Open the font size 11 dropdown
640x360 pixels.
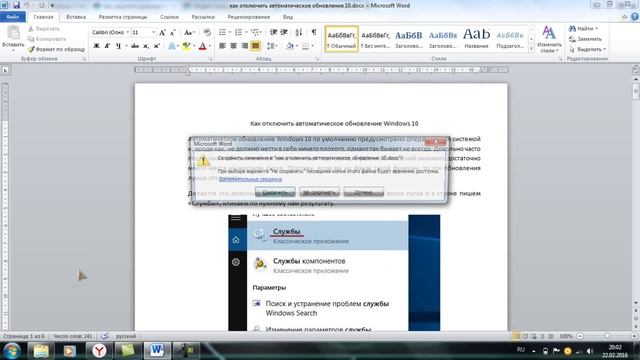153,32
